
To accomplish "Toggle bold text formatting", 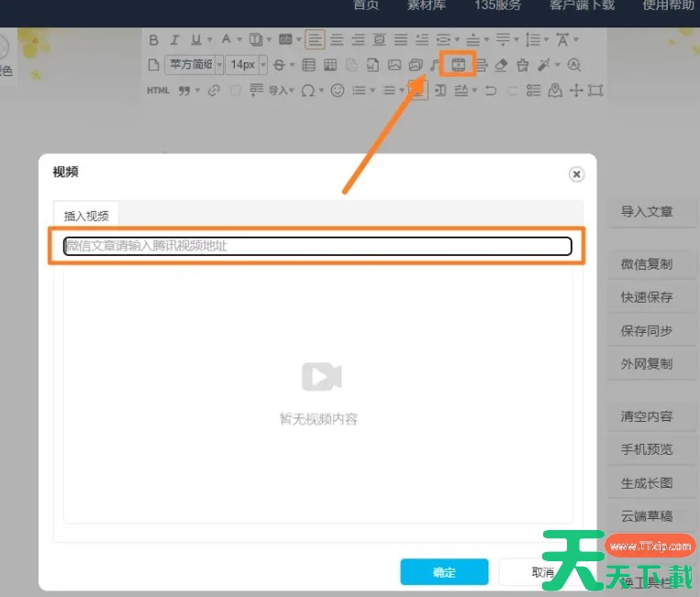I will click(x=153, y=39).
